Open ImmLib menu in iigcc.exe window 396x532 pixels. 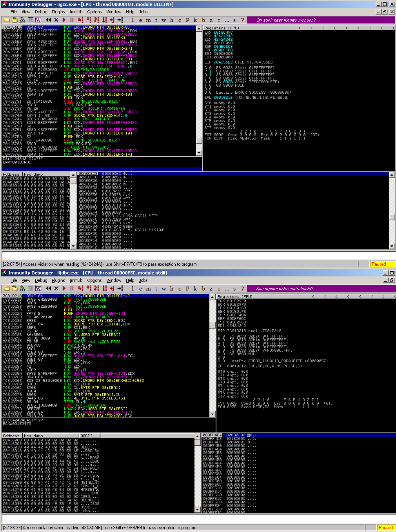pos(76,12)
